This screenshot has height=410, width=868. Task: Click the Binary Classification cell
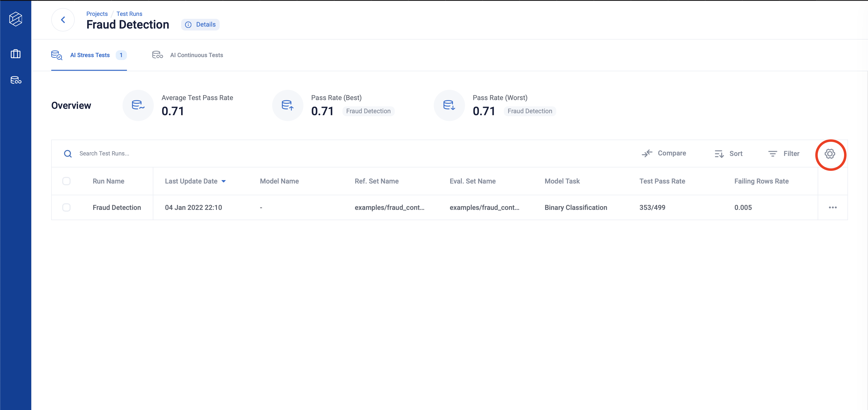point(576,207)
